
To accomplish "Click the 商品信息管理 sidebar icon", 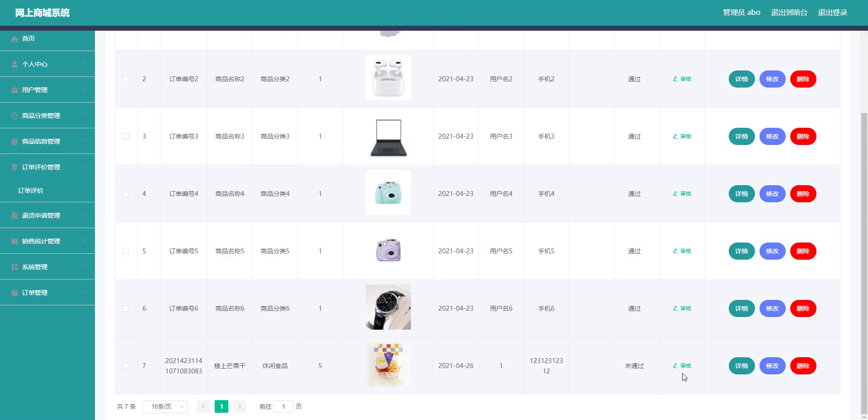I will [x=14, y=141].
